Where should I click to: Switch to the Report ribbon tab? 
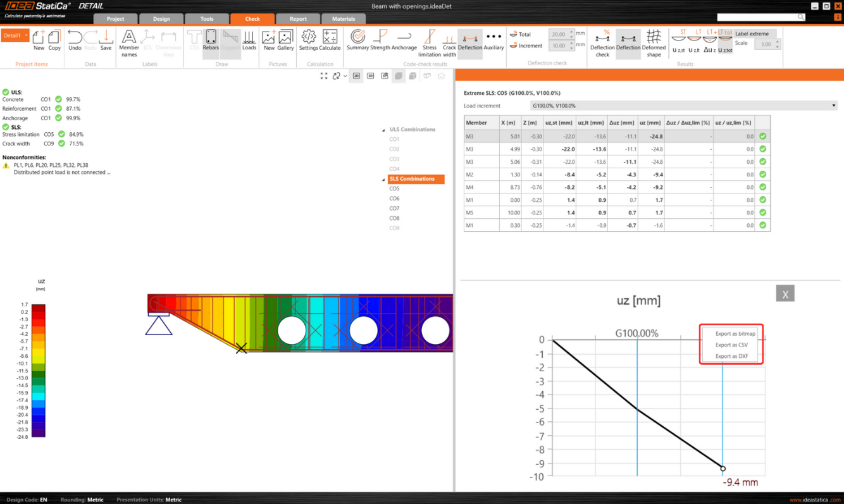point(297,19)
